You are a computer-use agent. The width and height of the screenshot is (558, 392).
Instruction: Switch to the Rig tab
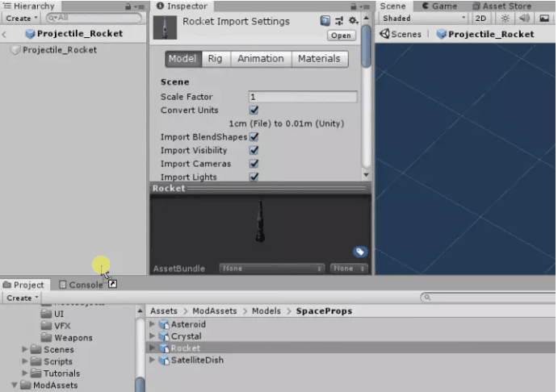[216, 59]
